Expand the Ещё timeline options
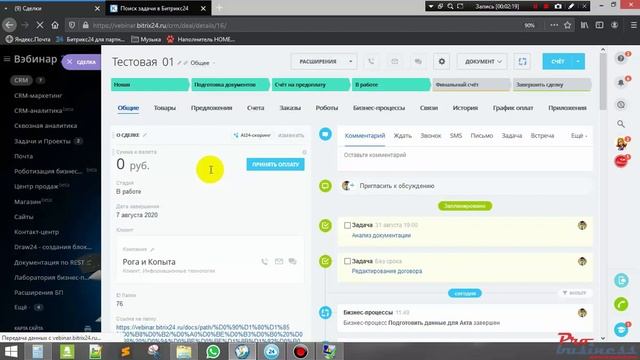640x360 pixels. 579,136
